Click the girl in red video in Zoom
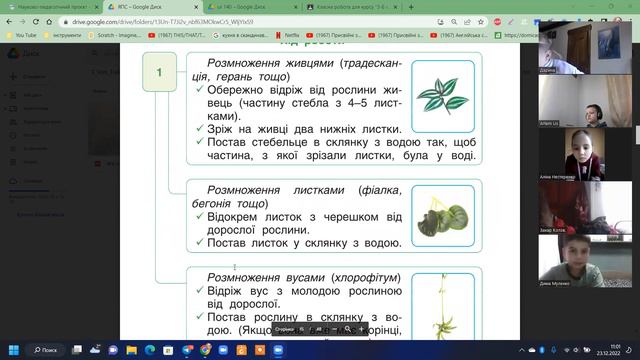This screenshot has height=360, width=640. 585,154
